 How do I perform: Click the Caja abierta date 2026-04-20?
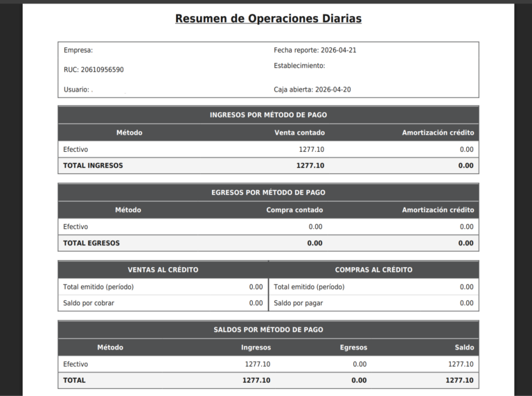click(335, 90)
